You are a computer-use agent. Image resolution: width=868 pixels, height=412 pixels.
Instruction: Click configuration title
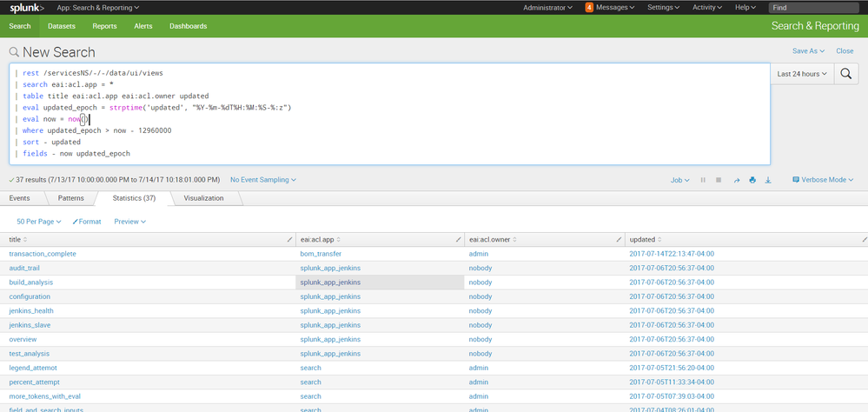click(x=30, y=296)
